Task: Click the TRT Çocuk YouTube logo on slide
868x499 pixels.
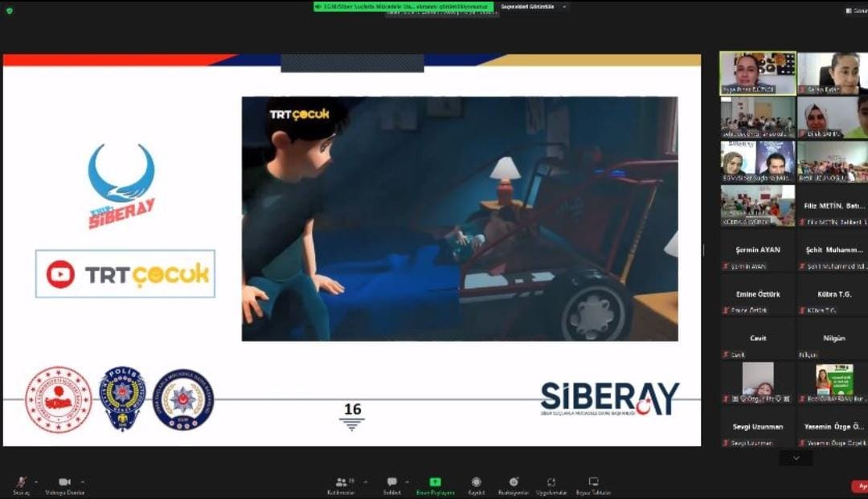Action: [125, 274]
